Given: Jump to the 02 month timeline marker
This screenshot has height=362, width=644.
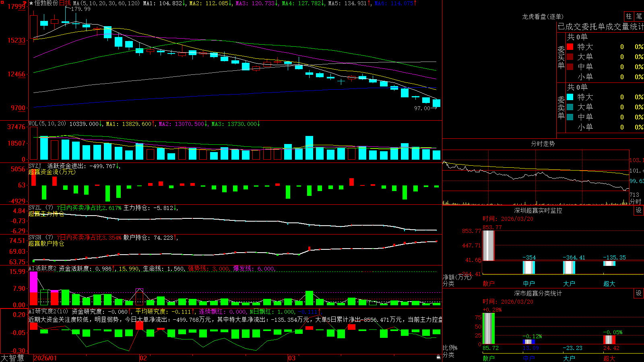Looking at the screenshot, I should 143,358.
